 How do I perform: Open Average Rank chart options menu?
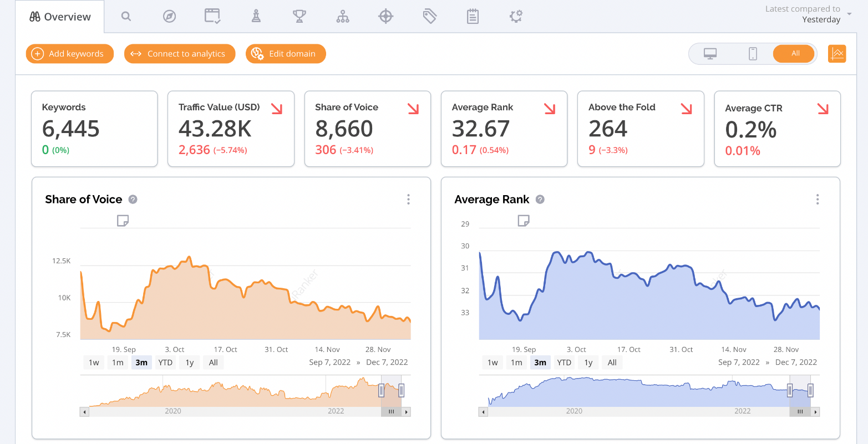pyautogui.click(x=818, y=200)
